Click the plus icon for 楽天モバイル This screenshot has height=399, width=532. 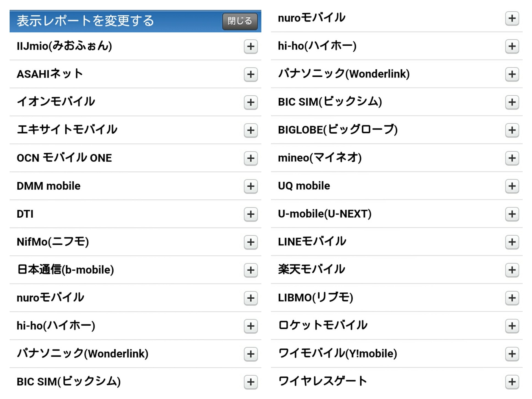point(512,270)
